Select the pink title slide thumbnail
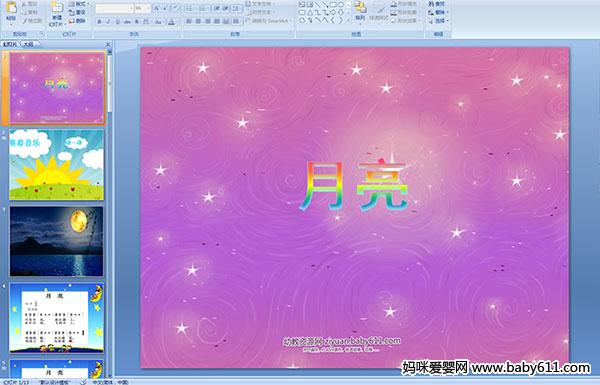 pyautogui.click(x=57, y=88)
